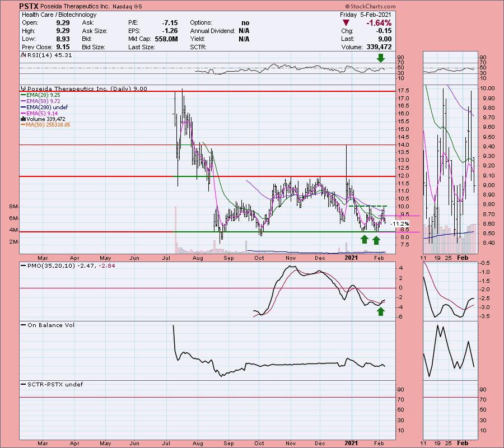The width and height of the screenshot is (504, 448).
Task: Click the Friday 5-Feb-2021 date
Action: [366, 15]
